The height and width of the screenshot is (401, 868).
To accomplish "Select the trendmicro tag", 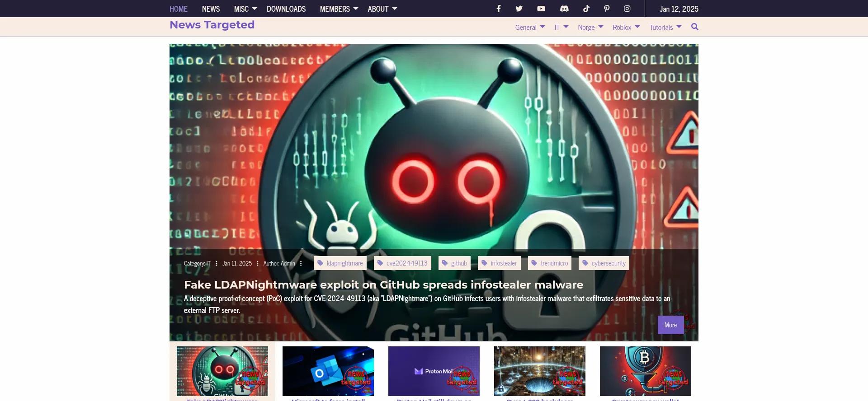I will pyautogui.click(x=550, y=263).
